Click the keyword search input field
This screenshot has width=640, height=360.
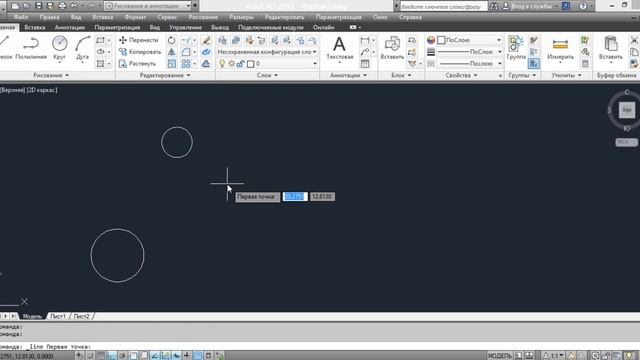tap(444, 6)
